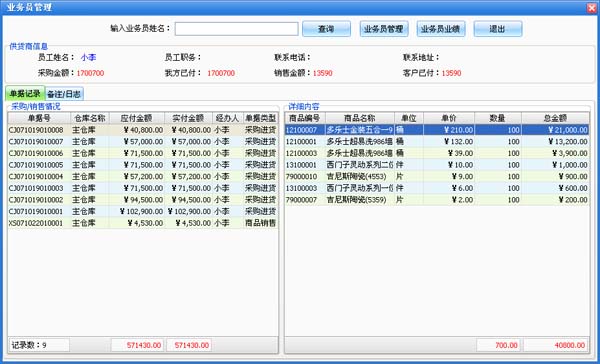This screenshot has width=600, height=364.
Task: Click the 商品名称 column header
Action: (x=360, y=118)
